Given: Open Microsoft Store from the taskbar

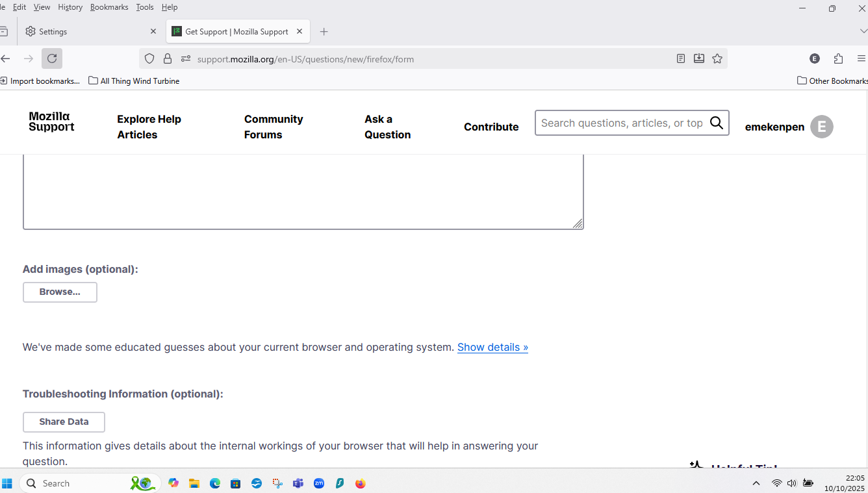Looking at the screenshot, I should 236,483.
